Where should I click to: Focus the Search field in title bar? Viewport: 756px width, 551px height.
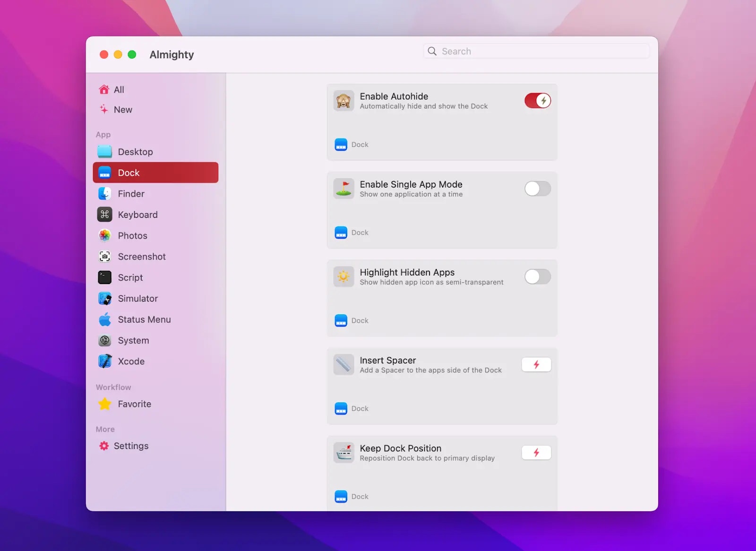pyautogui.click(x=536, y=51)
